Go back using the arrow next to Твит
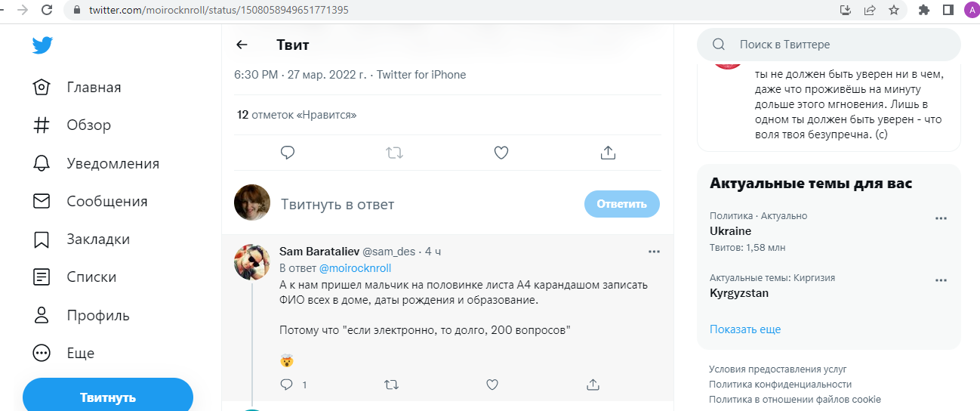Viewport: 980px width, 411px height. [242, 45]
